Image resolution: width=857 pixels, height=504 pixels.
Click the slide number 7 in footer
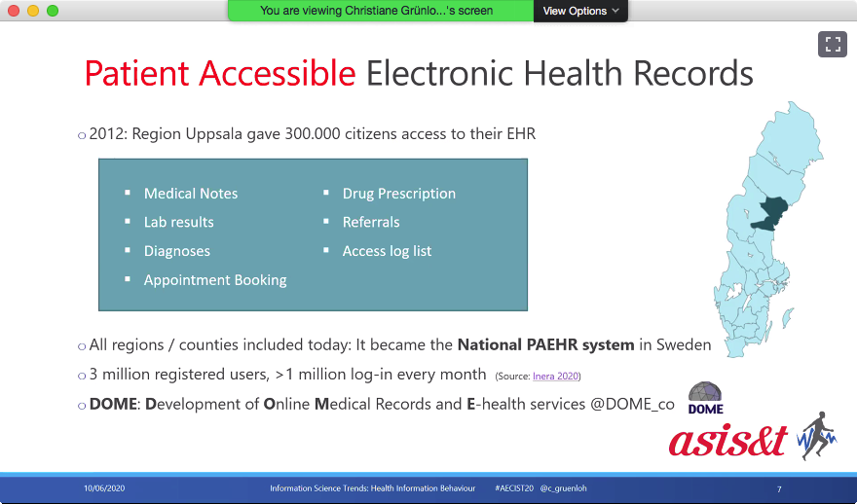click(x=779, y=488)
